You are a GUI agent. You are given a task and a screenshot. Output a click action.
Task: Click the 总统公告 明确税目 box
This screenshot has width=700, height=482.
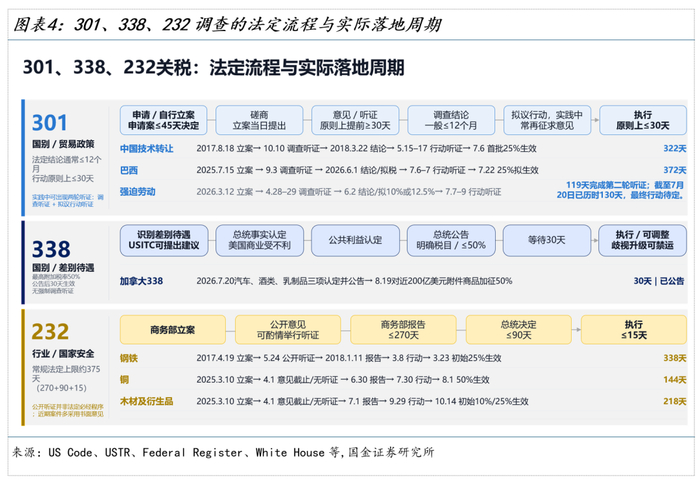[x=451, y=241]
